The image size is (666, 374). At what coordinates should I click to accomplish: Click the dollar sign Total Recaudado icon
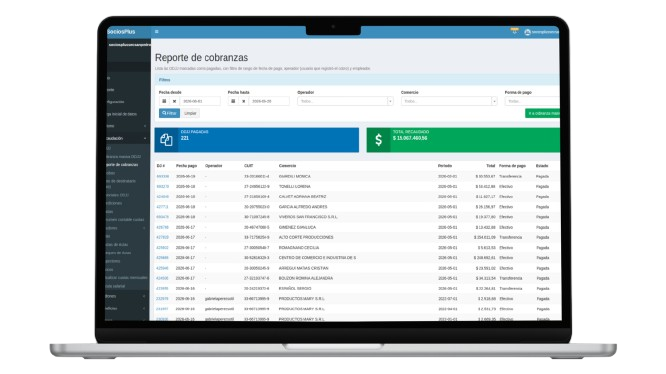[378, 140]
